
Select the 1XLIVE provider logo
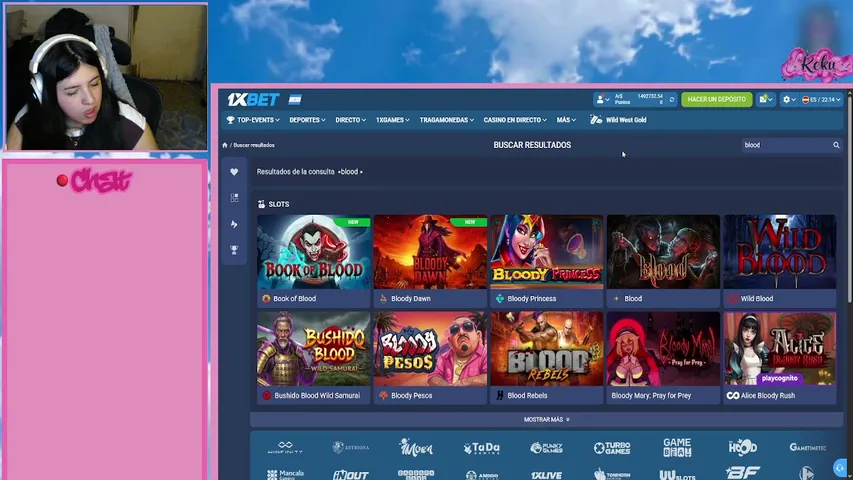(547, 475)
